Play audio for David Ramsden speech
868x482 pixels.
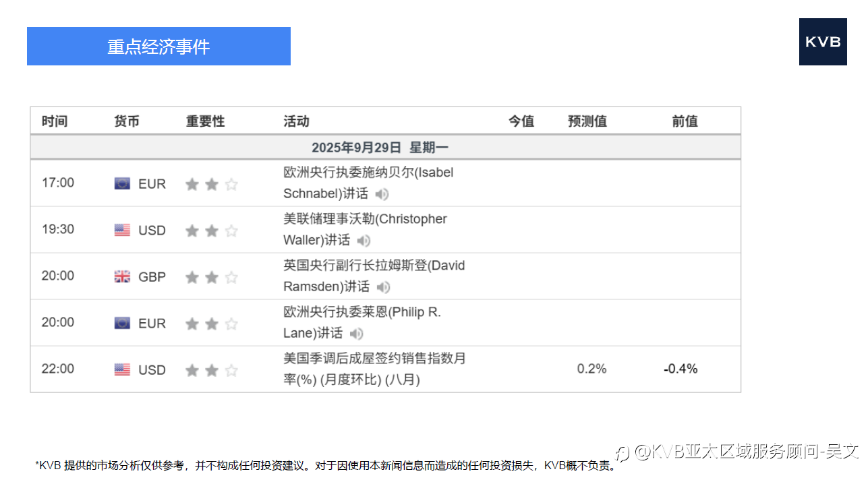(383, 287)
